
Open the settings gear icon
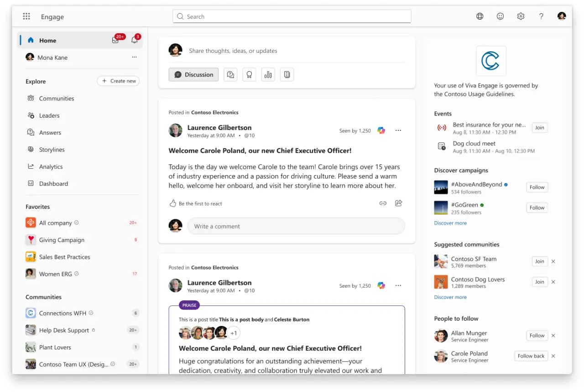(x=521, y=16)
